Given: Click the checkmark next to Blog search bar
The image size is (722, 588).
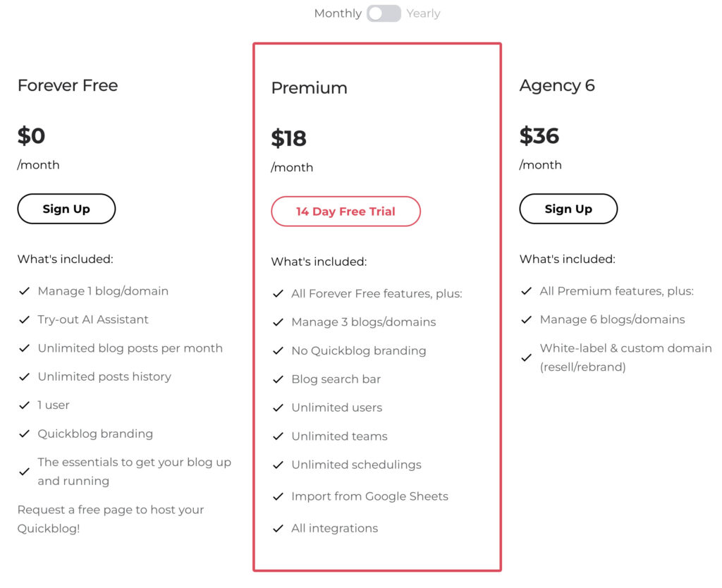Looking at the screenshot, I should (x=278, y=379).
